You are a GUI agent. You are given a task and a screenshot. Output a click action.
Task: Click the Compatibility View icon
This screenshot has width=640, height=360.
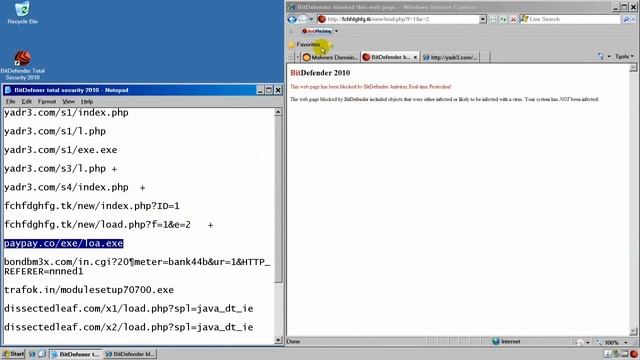[x=493, y=19]
